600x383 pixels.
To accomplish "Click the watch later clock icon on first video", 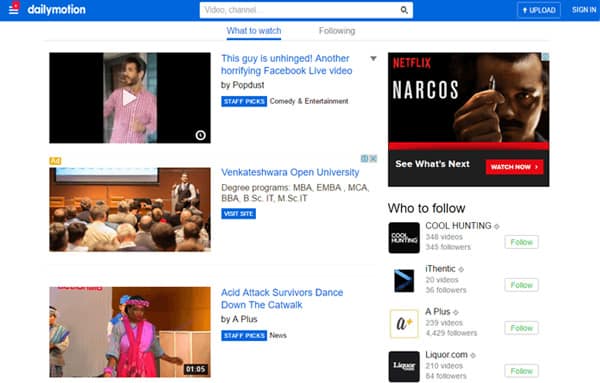I will coord(201,135).
